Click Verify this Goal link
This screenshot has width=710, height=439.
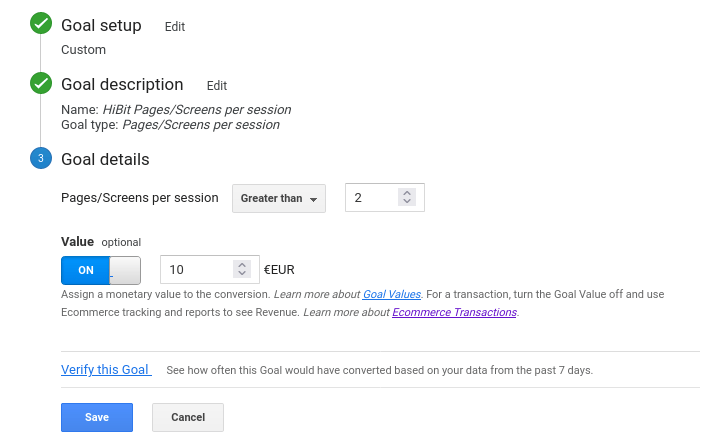(105, 370)
